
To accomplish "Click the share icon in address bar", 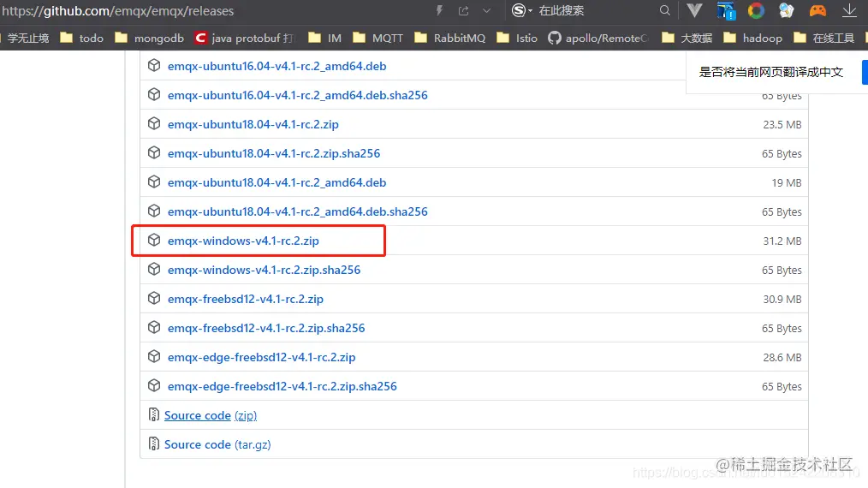I will pyautogui.click(x=463, y=10).
